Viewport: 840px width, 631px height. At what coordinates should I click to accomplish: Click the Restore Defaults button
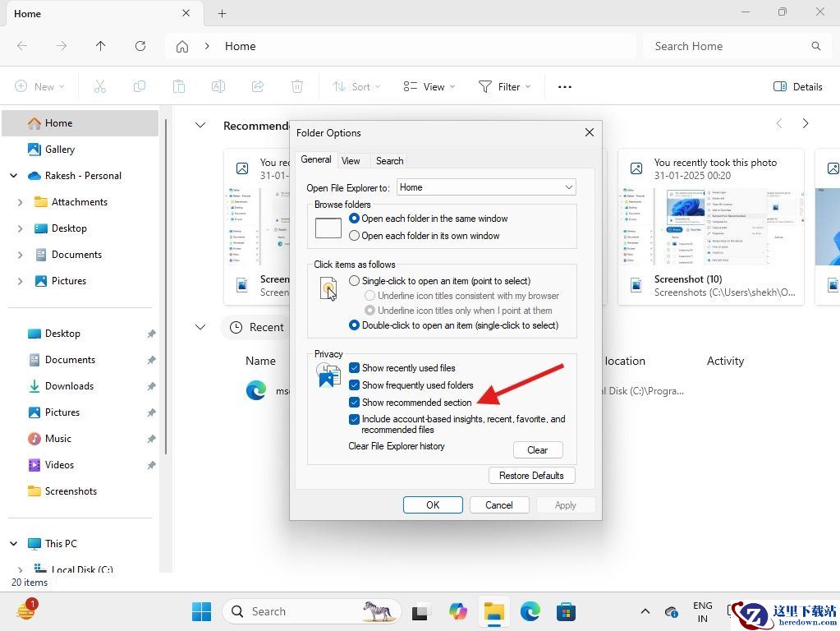531,476
